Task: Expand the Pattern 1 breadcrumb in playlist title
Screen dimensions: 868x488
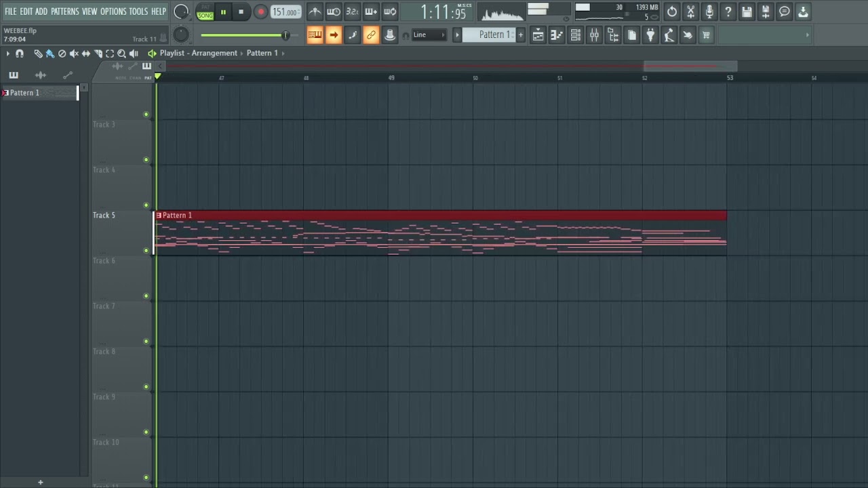Action: point(262,53)
